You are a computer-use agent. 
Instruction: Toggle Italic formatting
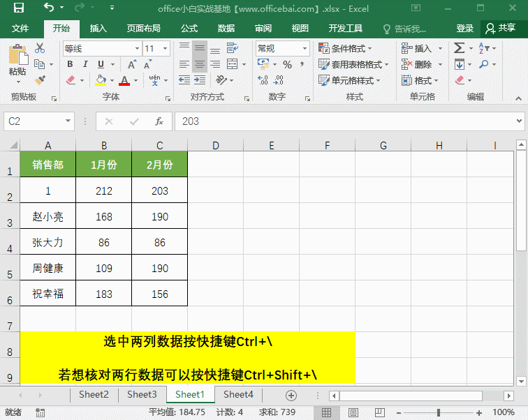[x=85, y=64]
